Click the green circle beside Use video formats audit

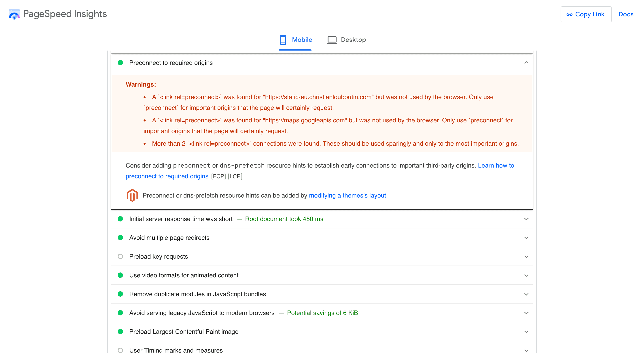click(x=121, y=275)
